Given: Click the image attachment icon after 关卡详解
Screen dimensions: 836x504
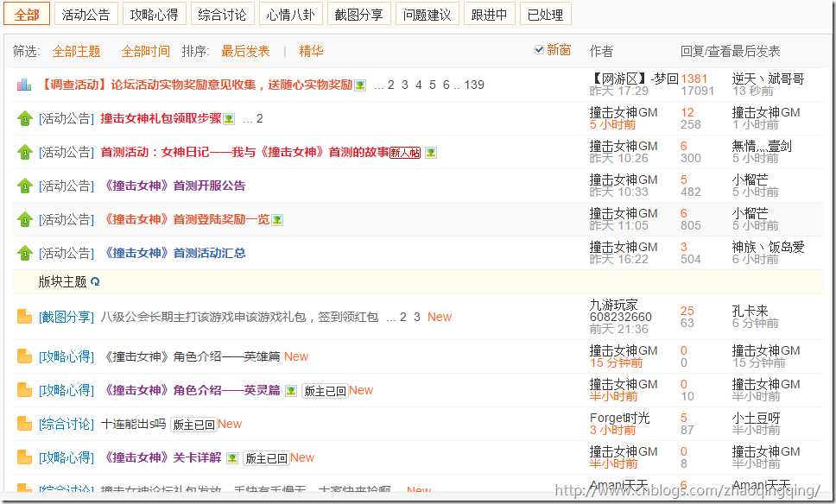Looking at the screenshot, I should tap(232, 458).
